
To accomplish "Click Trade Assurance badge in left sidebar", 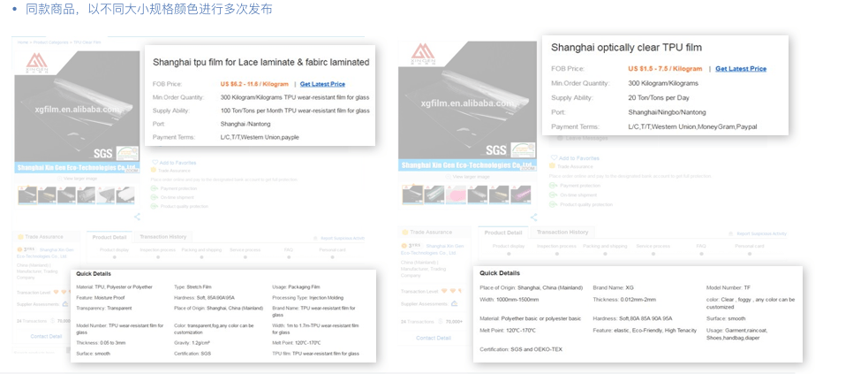I will [x=41, y=237].
